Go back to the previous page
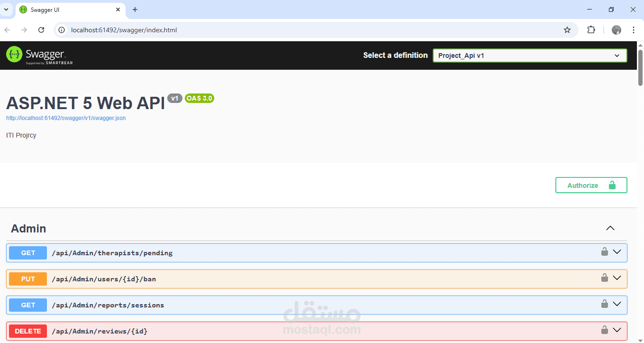The image size is (644, 343). click(x=7, y=30)
